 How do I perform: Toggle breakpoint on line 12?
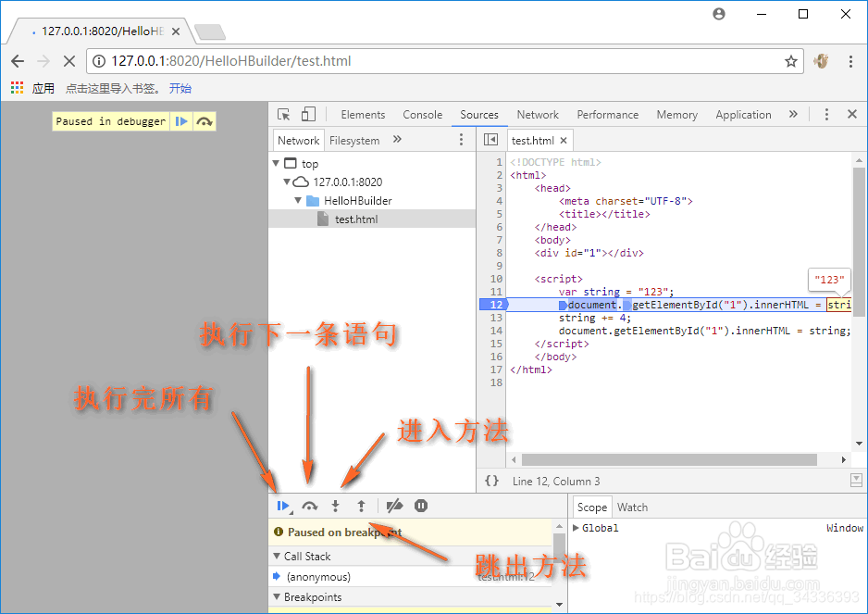coord(494,305)
